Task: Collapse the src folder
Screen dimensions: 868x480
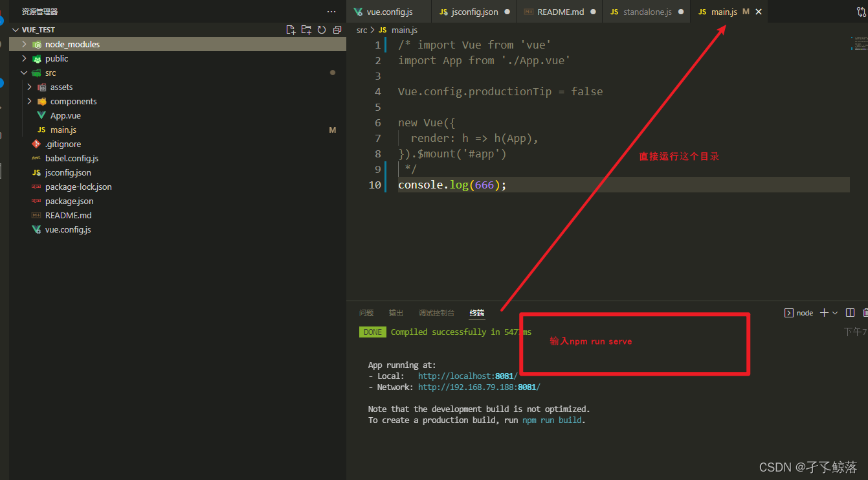Action: 24,73
